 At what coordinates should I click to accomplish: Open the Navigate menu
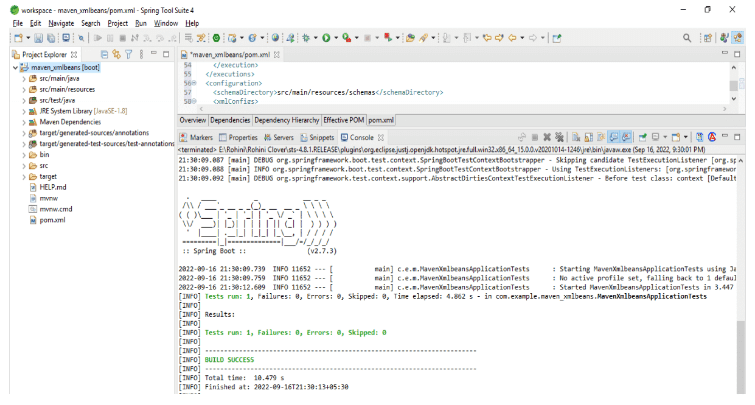pyautogui.click(x=61, y=23)
